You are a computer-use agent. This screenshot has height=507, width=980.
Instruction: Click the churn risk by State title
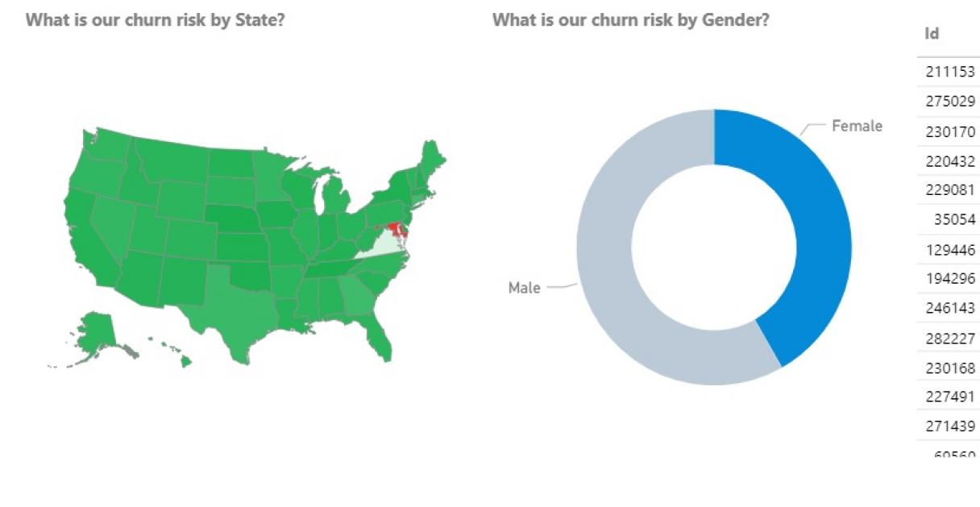(x=155, y=19)
